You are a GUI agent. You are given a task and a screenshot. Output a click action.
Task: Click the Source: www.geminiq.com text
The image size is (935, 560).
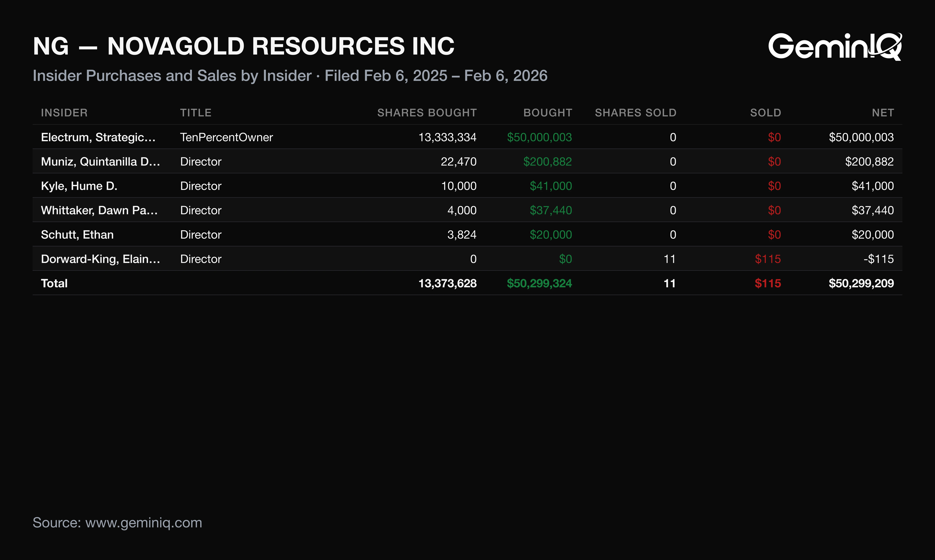tap(117, 523)
